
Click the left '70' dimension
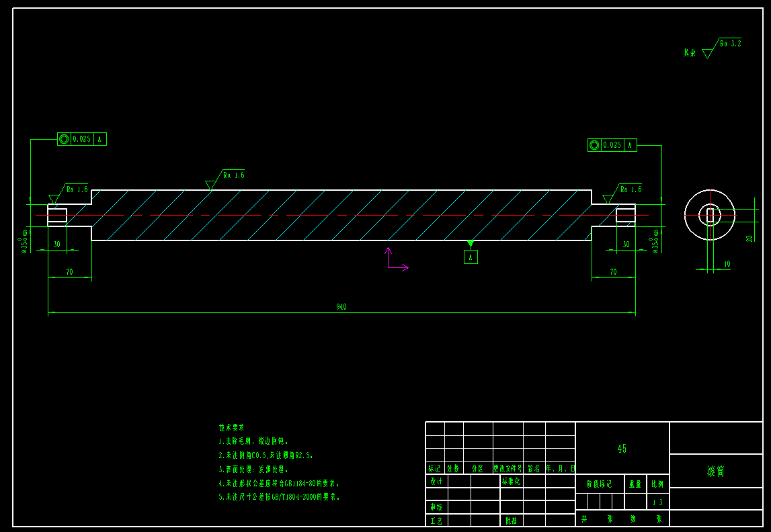pos(69,271)
